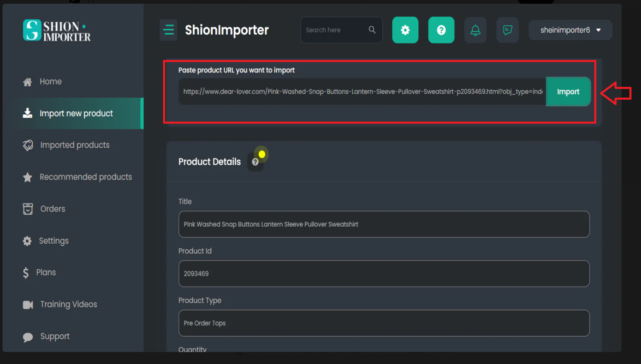The image size is (641, 364).
Task: Select Import new product menu item
Action: pos(76,113)
